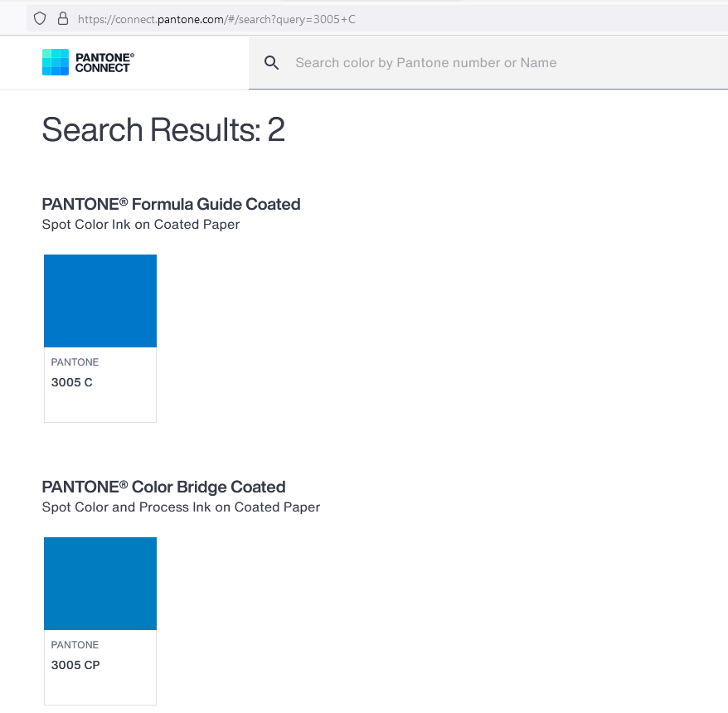The height and width of the screenshot is (713, 728).
Task: Click the magnifying glass search icon
Action: click(272, 63)
